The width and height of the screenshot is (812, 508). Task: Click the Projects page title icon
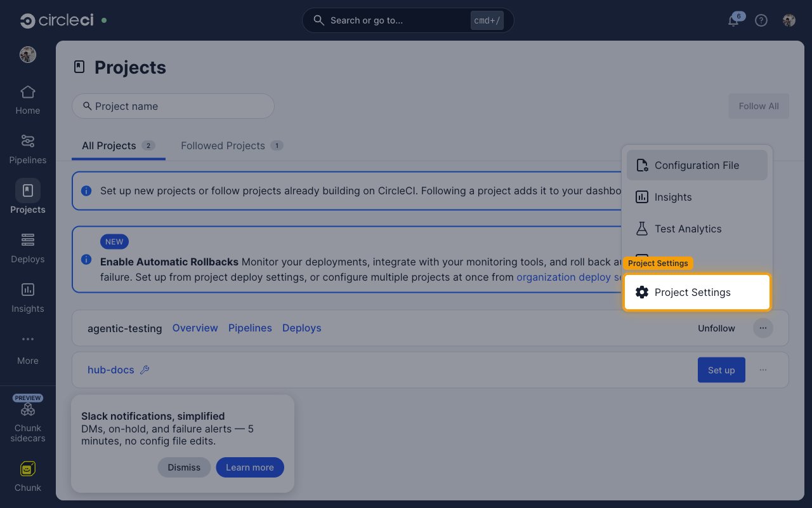(x=79, y=67)
